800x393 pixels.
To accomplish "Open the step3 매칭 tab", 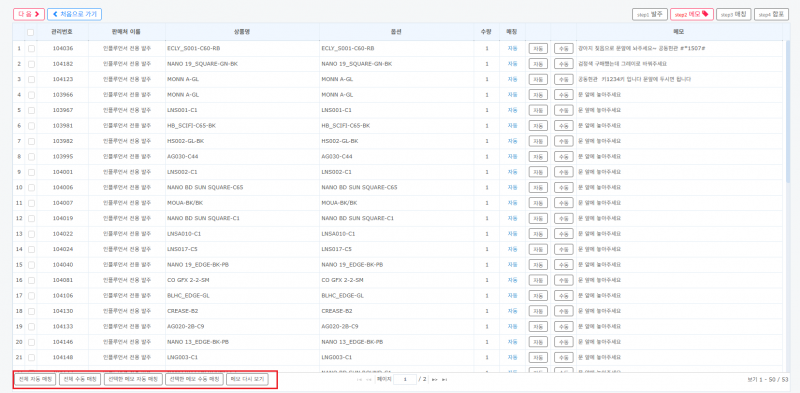I will [x=733, y=14].
